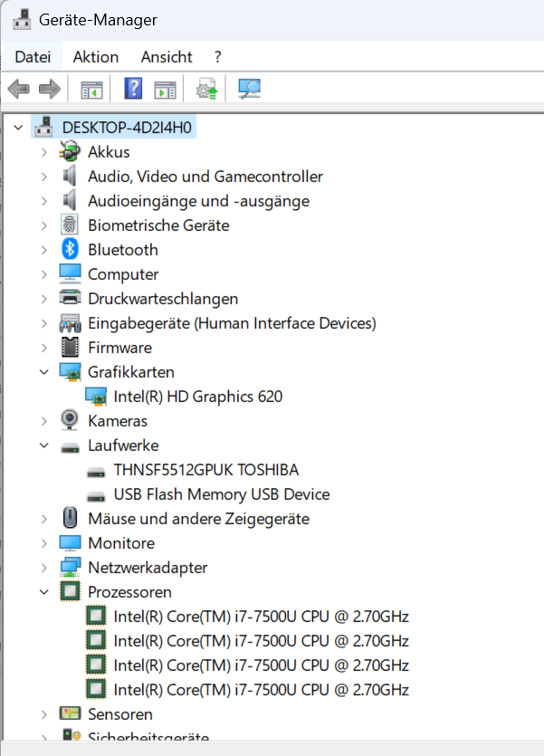
Task: Click the Sensoren category icon
Action: click(x=70, y=713)
